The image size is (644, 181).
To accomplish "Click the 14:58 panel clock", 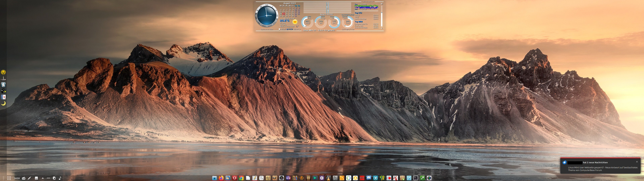I will click(17, 178).
